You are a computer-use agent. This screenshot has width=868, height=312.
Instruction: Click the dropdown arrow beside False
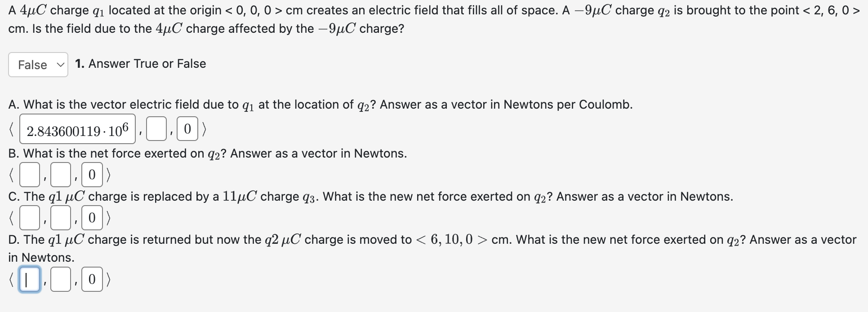coord(61,65)
